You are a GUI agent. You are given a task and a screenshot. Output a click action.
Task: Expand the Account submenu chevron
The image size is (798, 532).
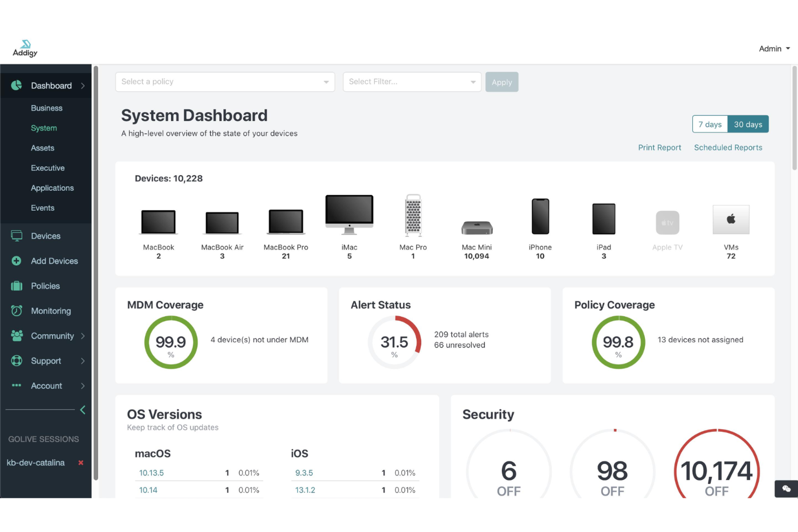click(x=83, y=386)
